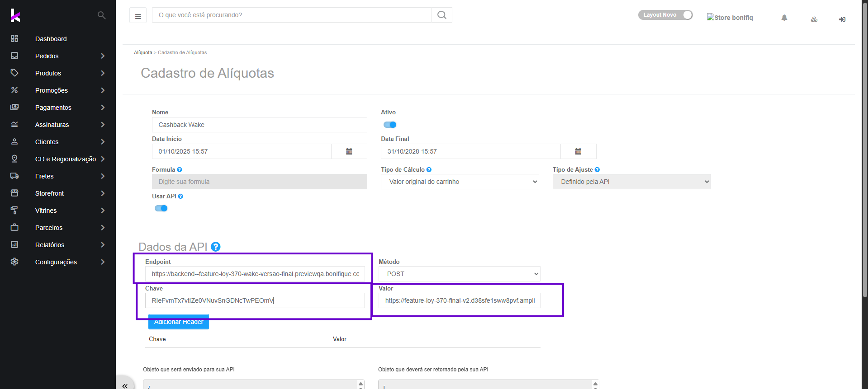Image resolution: width=868 pixels, height=389 pixels.
Task: Toggle the Usar API switch
Action: (x=161, y=208)
